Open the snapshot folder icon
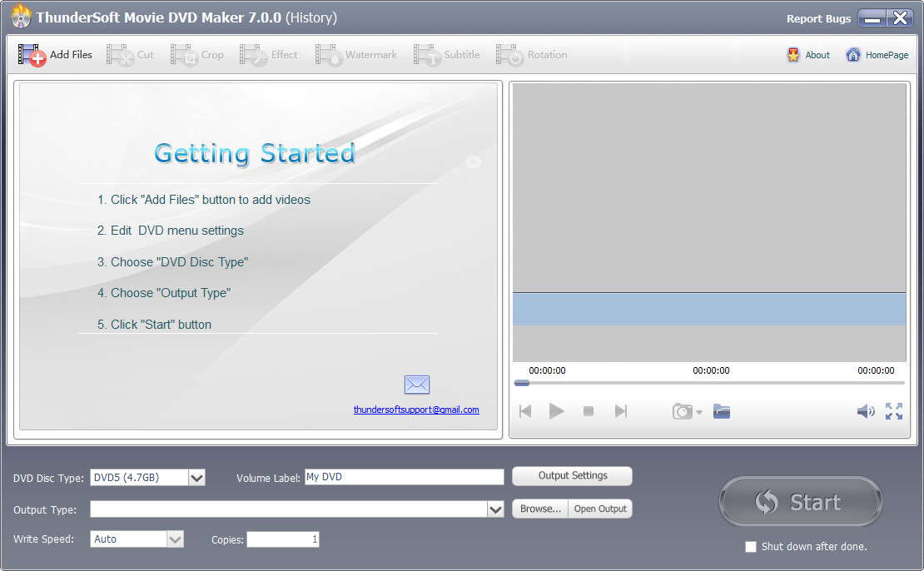 point(721,410)
